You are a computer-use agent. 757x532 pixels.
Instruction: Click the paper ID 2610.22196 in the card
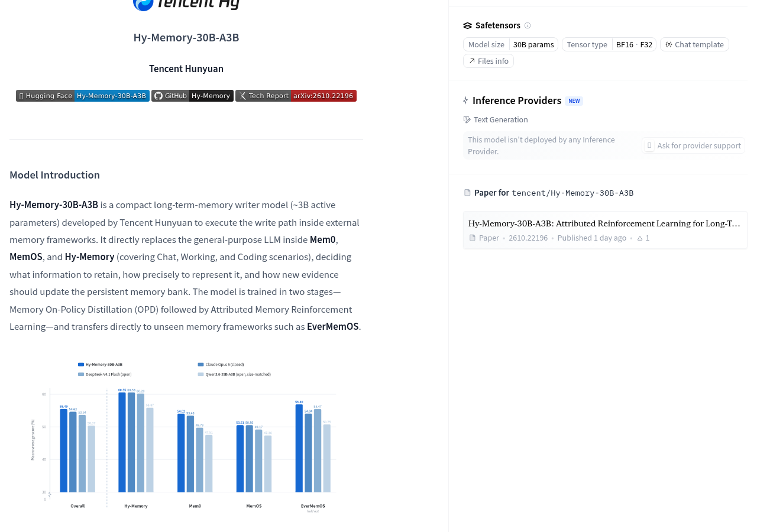coord(528,238)
